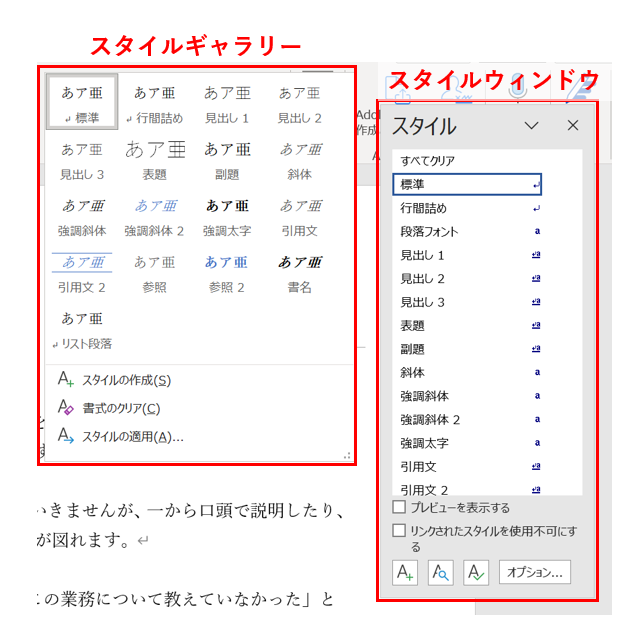Select 表題 in the styles pane
The width and height of the screenshot is (640, 639).
pyautogui.click(x=467, y=326)
